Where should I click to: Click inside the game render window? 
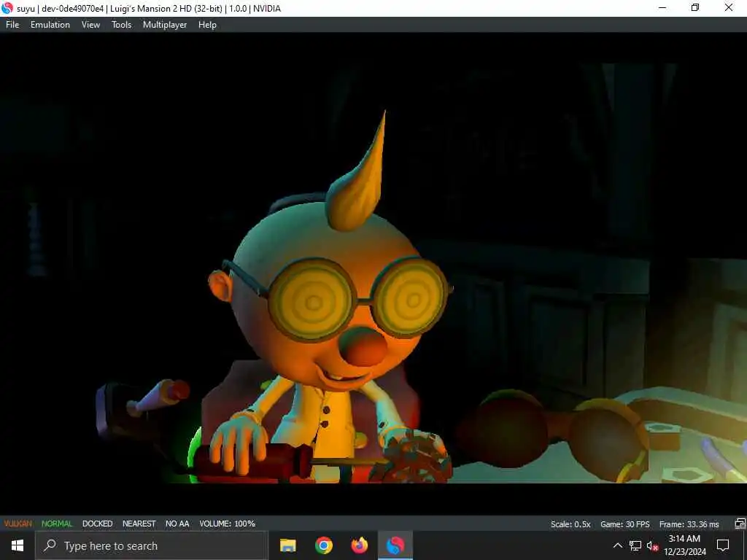tap(373, 273)
